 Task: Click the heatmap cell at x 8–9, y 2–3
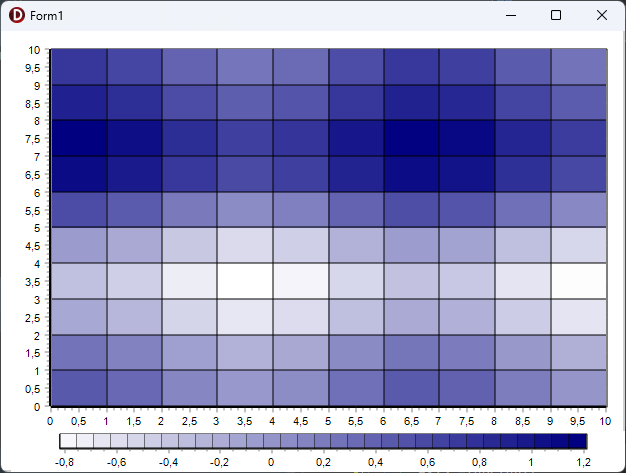pyautogui.click(x=523, y=317)
